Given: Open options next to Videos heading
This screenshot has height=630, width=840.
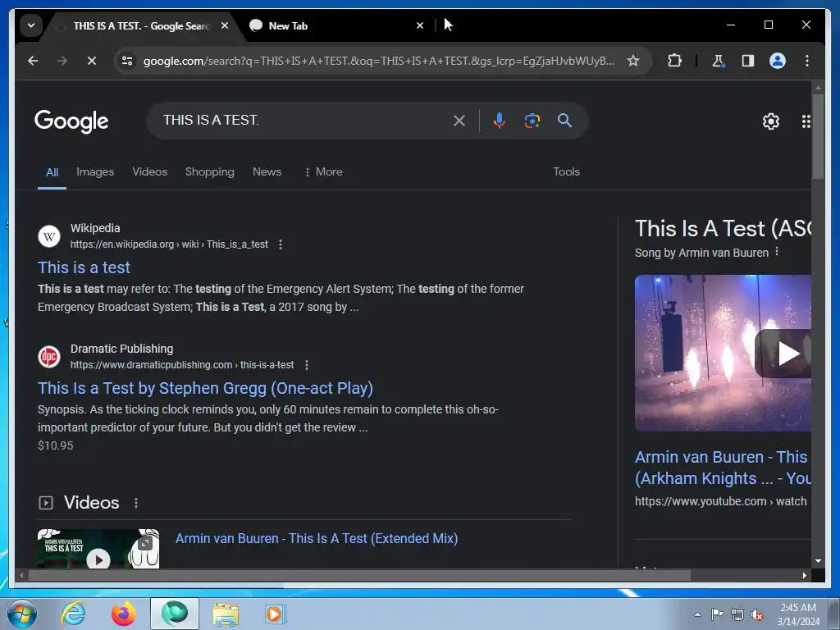Looking at the screenshot, I should [x=136, y=503].
